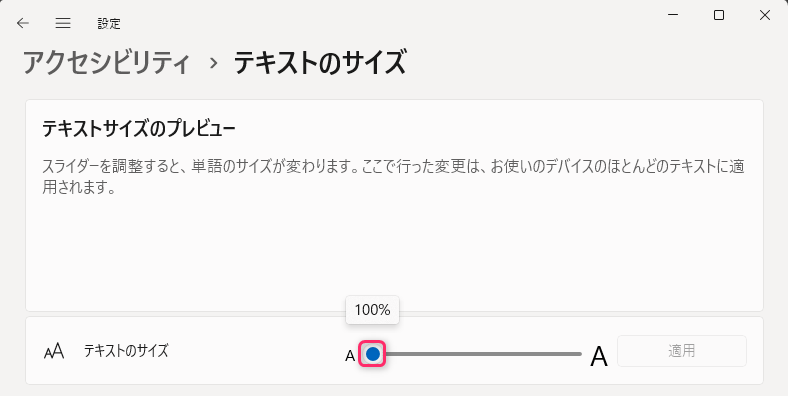Image resolution: width=788 pixels, height=396 pixels.
Task: Click the large A beside the slider
Action: 599,356
